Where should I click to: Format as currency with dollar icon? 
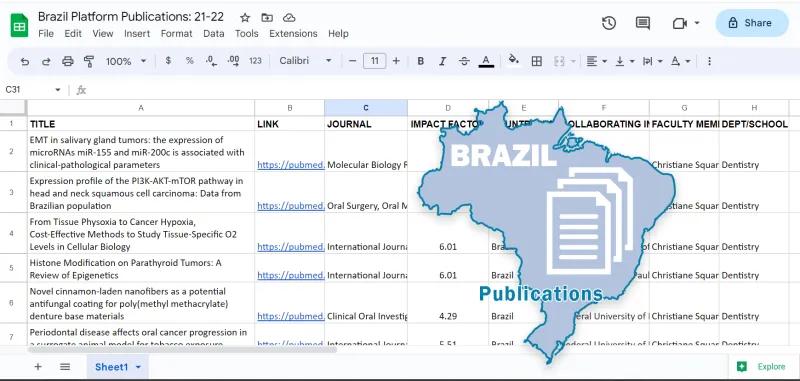click(168, 61)
